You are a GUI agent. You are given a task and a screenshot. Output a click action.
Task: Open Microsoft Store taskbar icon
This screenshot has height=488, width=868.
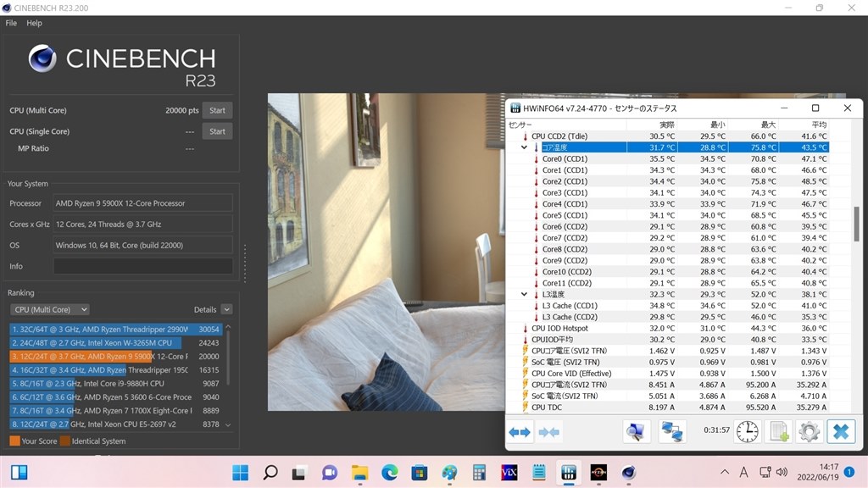click(x=420, y=473)
